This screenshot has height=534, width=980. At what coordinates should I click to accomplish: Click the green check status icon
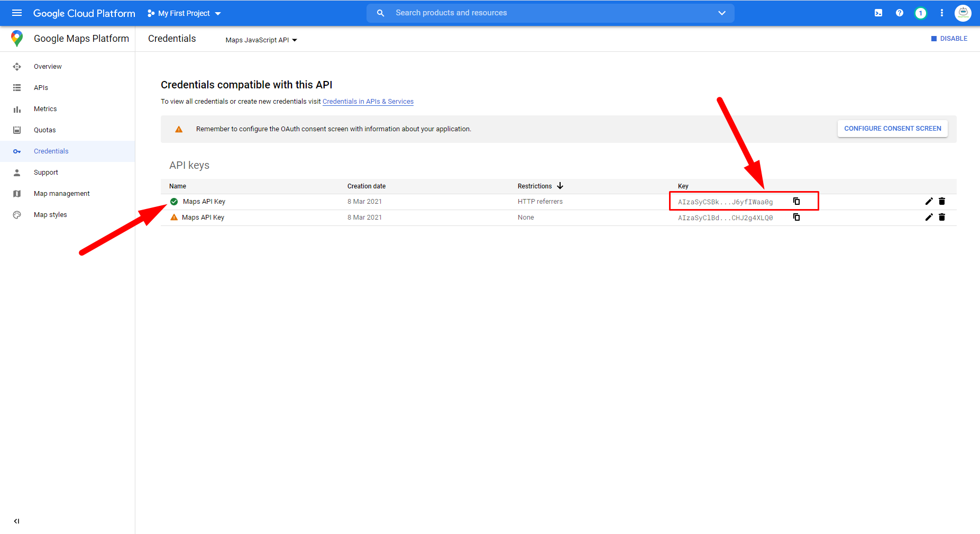pos(174,202)
